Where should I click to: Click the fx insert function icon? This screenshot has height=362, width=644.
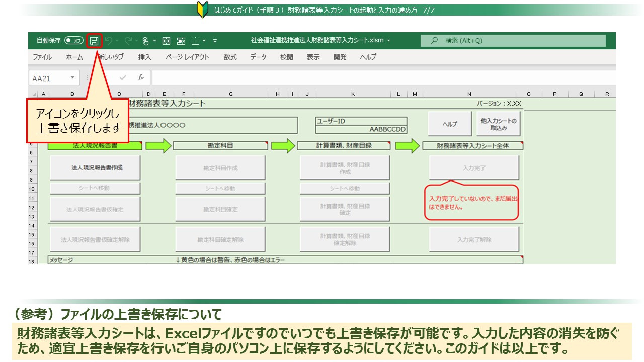[141, 78]
